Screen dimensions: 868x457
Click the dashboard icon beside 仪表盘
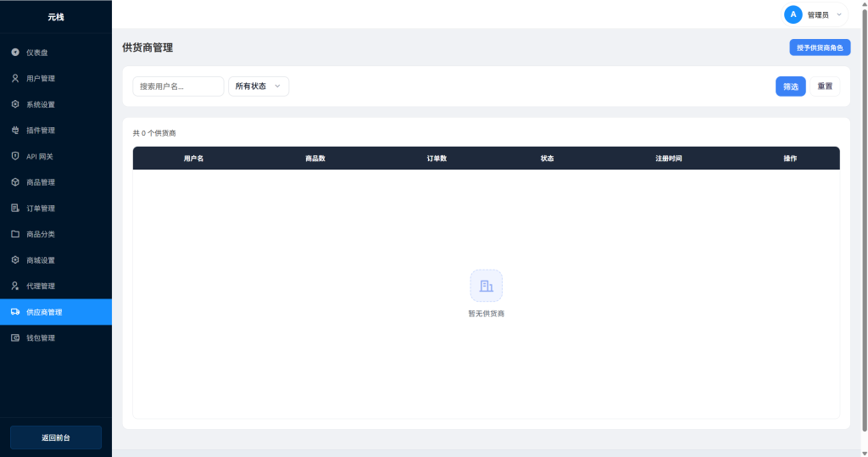[15, 53]
